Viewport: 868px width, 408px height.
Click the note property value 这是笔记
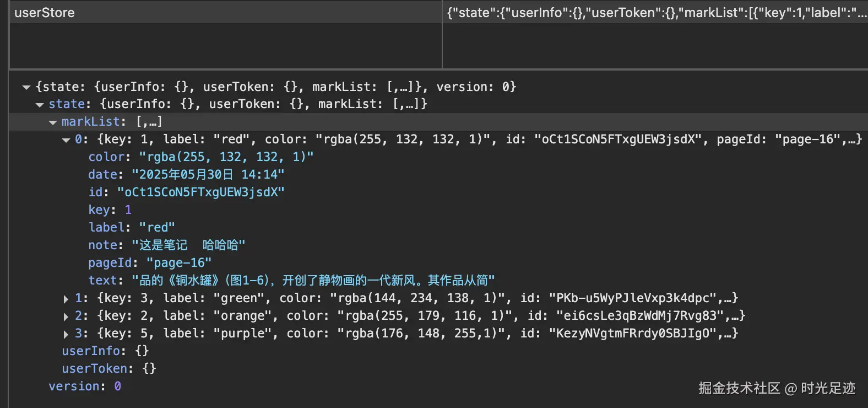pos(188,245)
